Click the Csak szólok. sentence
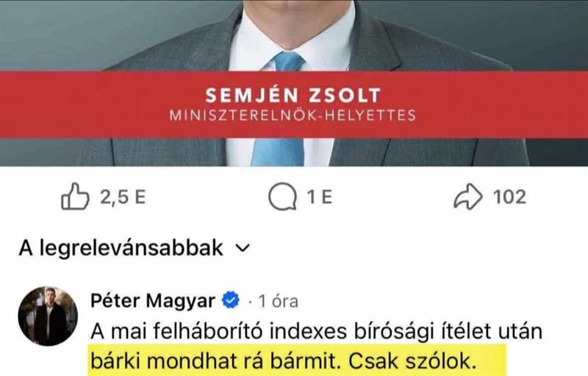Screen dimensions: 588x376 point(412,361)
